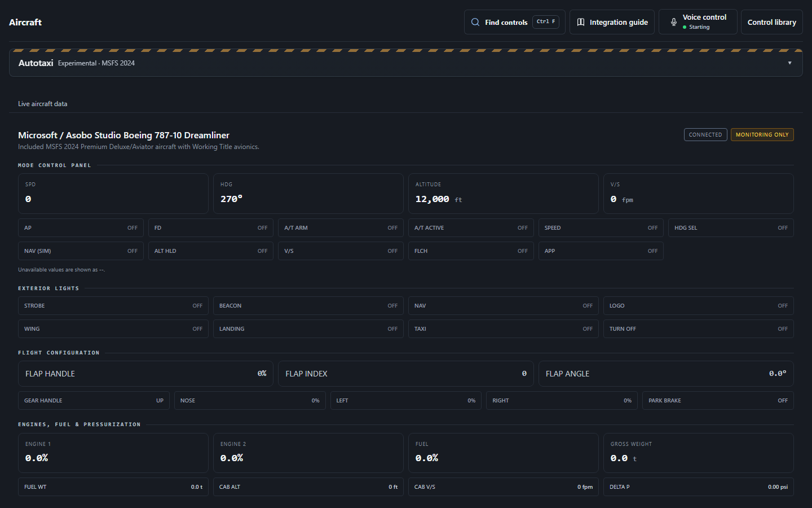Toggle the FD indicator
Viewport: 812px width, 508px height.
click(x=210, y=228)
